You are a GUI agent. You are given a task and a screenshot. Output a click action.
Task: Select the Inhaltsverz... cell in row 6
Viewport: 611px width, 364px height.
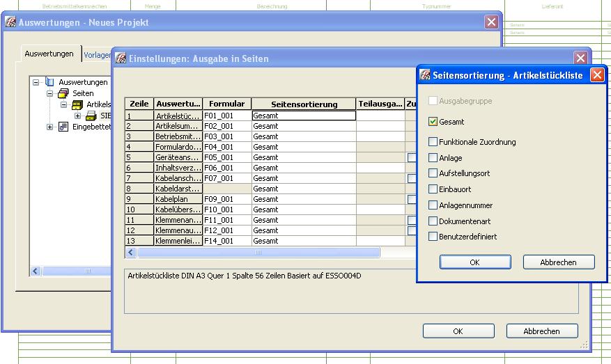coord(178,168)
